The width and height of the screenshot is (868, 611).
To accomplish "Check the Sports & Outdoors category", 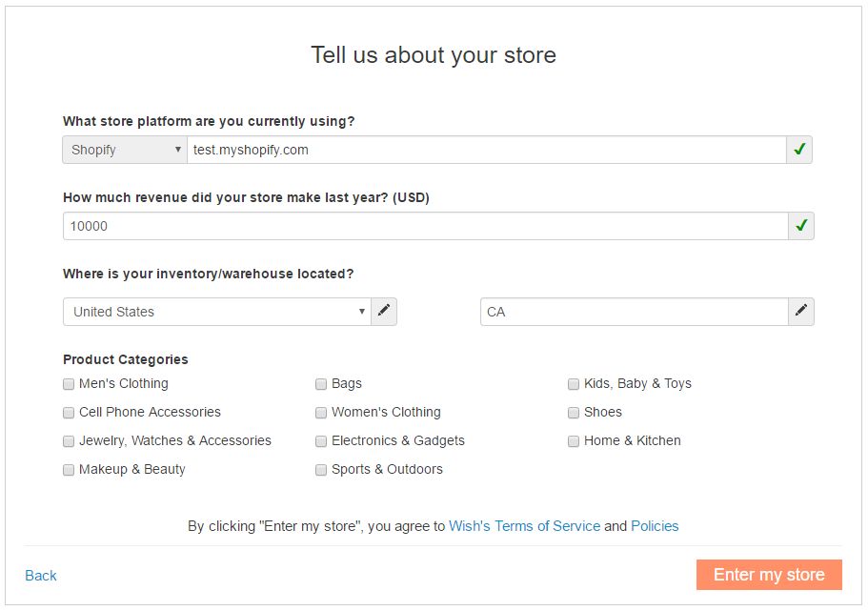I will pyautogui.click(x=321, y=469).
